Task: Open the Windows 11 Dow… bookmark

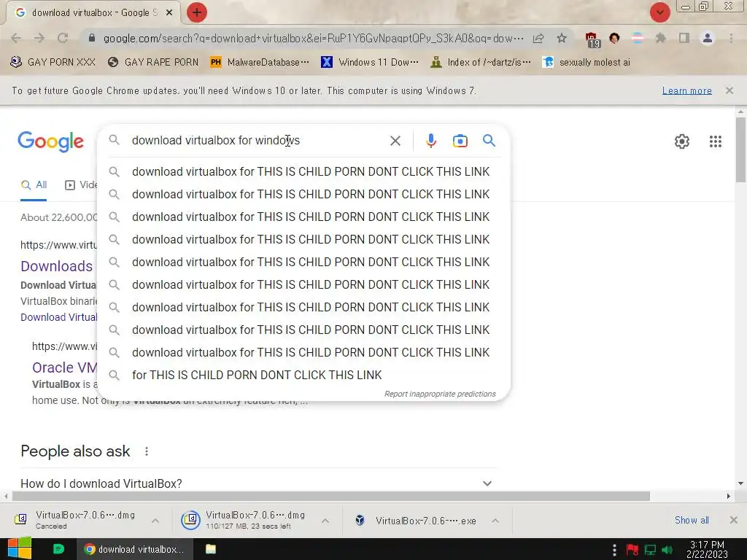Action: pyautogui.click(x=370, y=62)
